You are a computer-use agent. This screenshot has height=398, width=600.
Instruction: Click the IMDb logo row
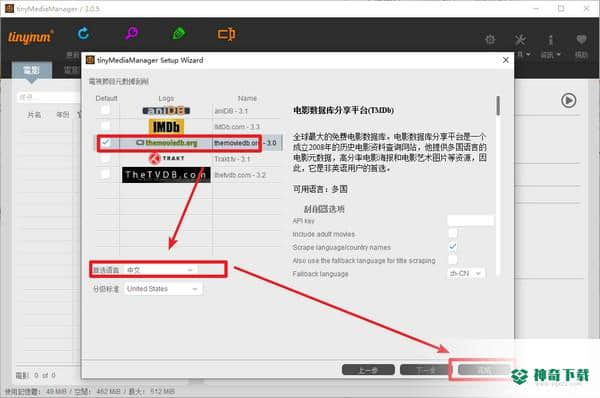[x=166, y=127]
